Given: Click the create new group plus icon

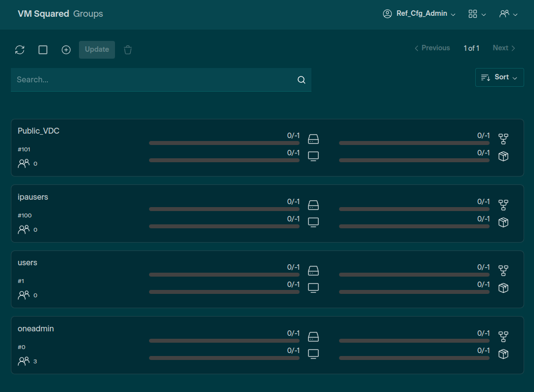Looking at the screenshot, I should [x=66, y=50].
